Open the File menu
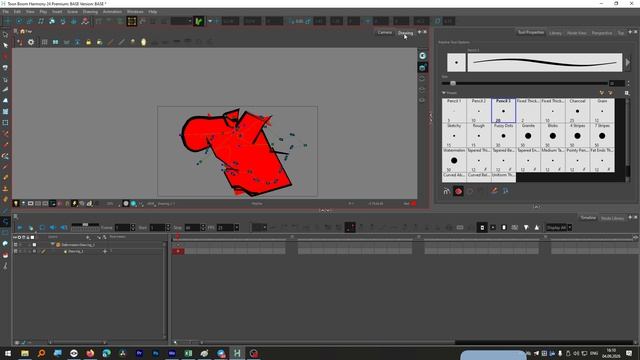This screenshot has width=640, height=360. [5, 12]
